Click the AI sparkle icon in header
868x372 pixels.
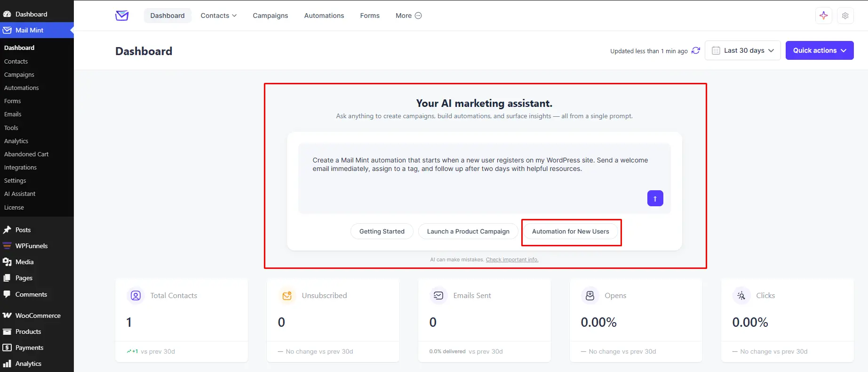point(823,16)
